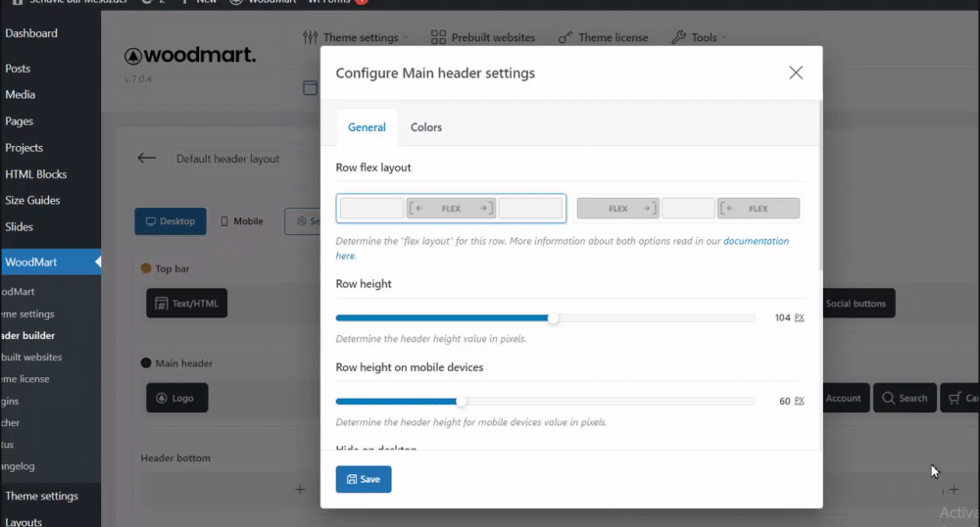Click the Prebuilt websites grid icon
The height and width of the screenshot is (527, 980).
coord(438,37)
